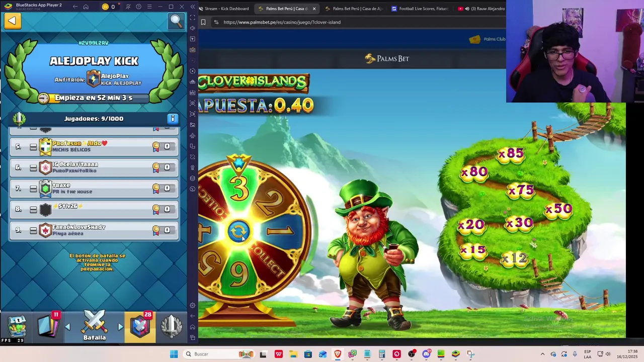Click the bookmark icon left of address bar
644x362 pixels.
point(203,22)
